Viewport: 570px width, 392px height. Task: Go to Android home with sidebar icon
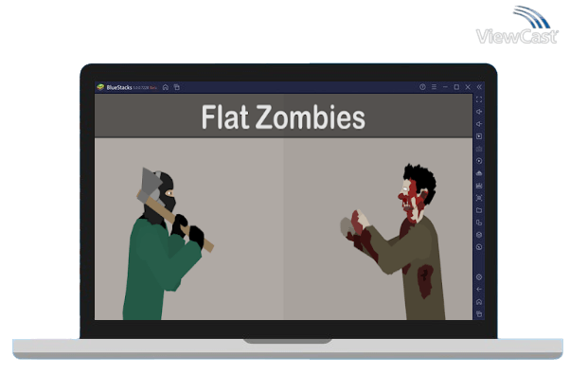[x=479, y=302]
